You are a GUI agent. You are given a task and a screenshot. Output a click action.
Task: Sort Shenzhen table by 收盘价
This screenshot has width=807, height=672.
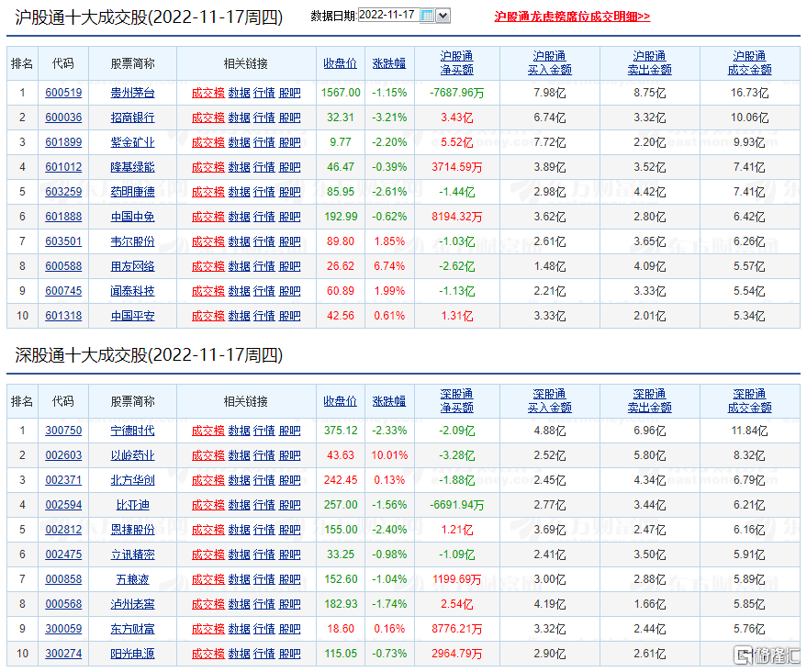(x=341, y=401)
